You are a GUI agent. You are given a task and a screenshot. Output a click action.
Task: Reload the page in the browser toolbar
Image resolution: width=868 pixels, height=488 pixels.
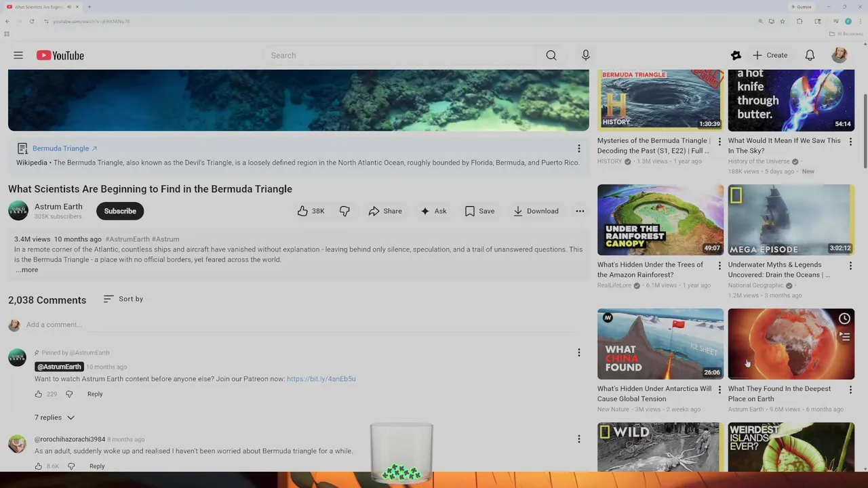(x=31, y=21)
